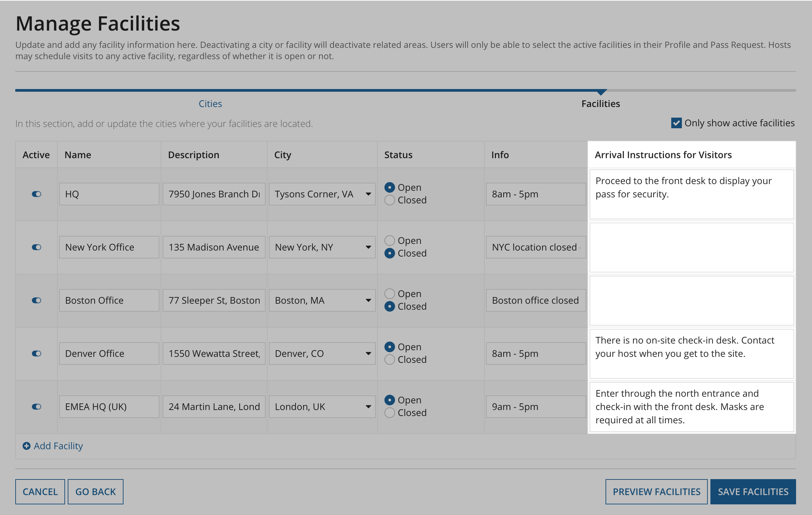Image resolution: width=812 pixels, height=515 pixels.
Task: Click the 1550 Wewatta Street description field
Action: pyautogui.click(x=214, y=353)
